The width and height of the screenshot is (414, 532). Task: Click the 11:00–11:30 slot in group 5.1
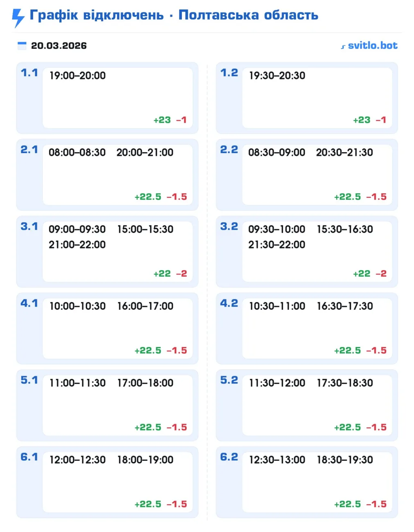[77, 383]
